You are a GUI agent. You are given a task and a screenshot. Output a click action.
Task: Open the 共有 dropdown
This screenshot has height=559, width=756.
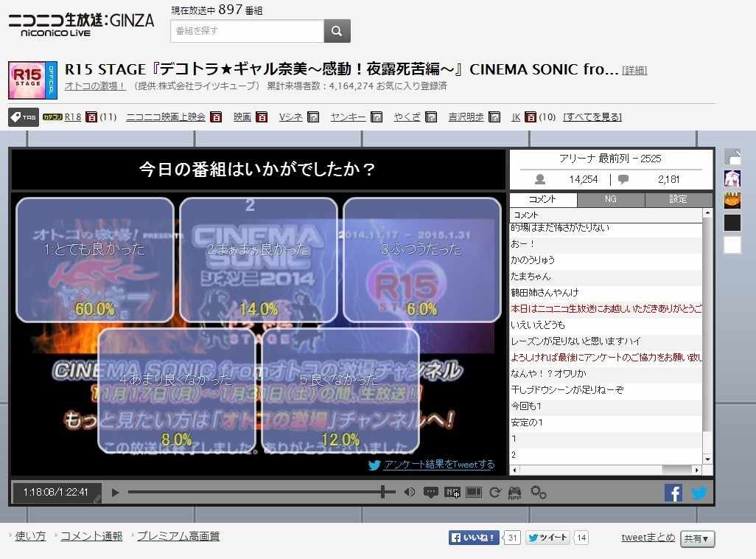pos(697,539)
